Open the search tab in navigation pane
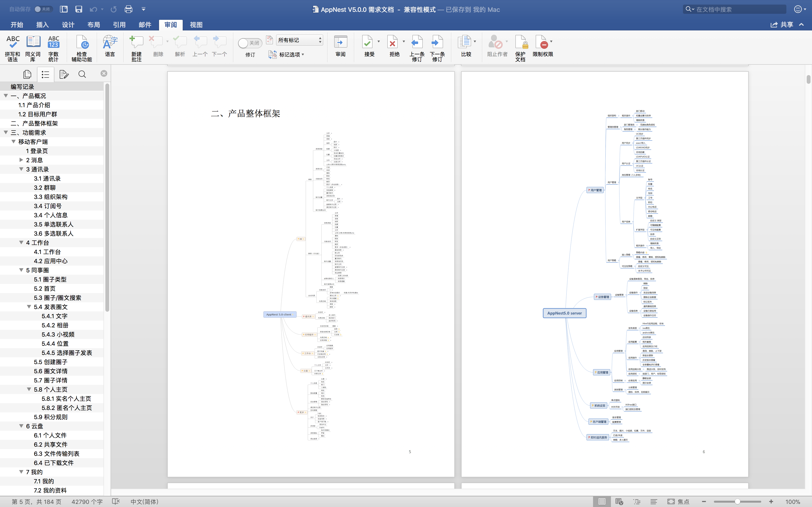The image size is (812, 507). (x=82, y=74)
